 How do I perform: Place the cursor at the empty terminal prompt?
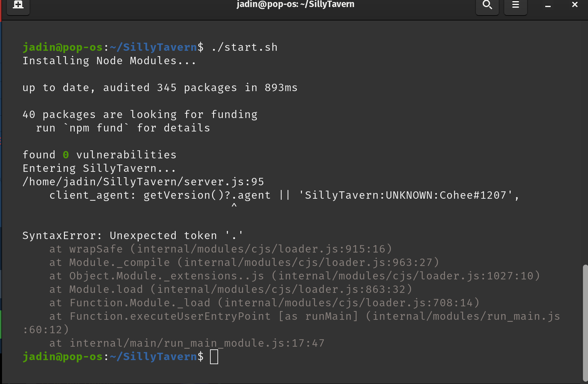(x=214, y=356)
